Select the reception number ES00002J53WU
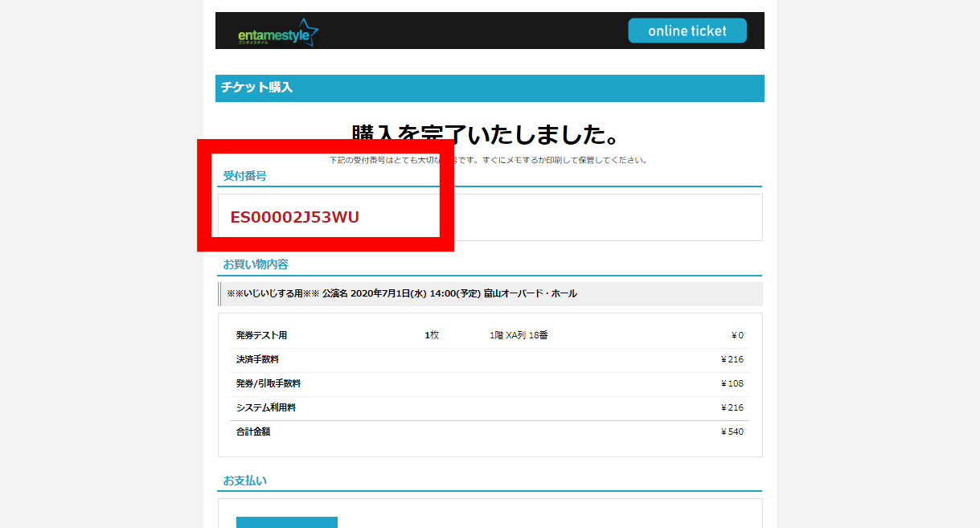 [294, 218]
